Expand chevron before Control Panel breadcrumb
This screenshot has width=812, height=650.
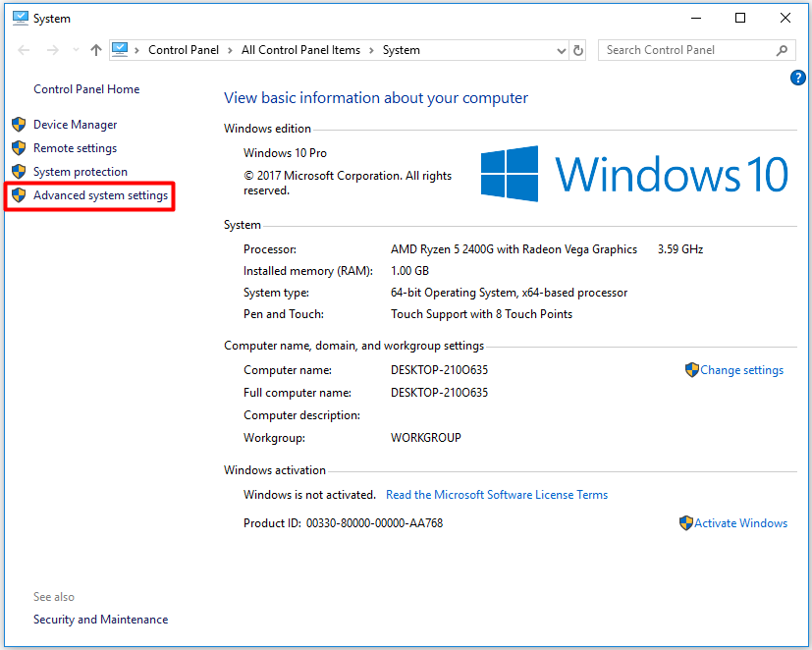point(136,50)
